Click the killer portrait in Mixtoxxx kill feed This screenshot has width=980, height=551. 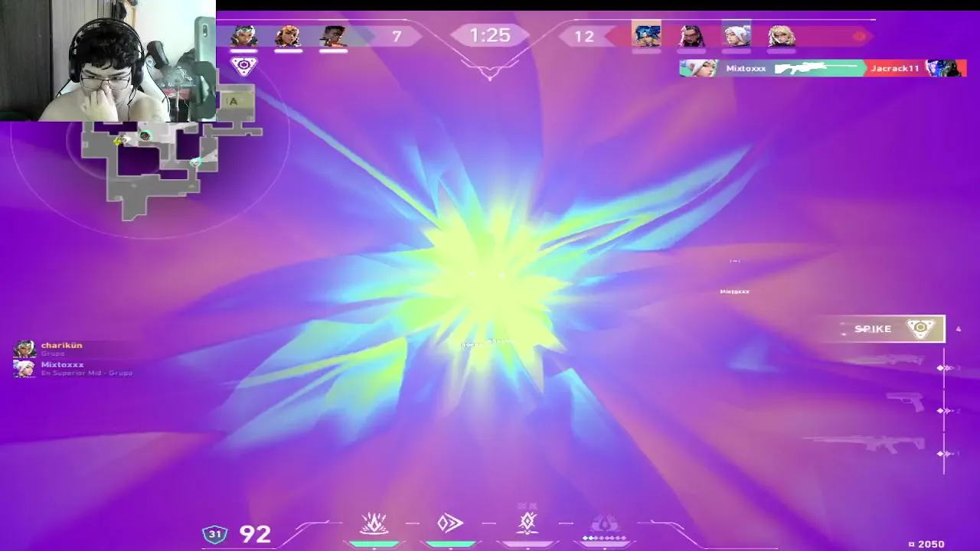[x=698, y=68]
